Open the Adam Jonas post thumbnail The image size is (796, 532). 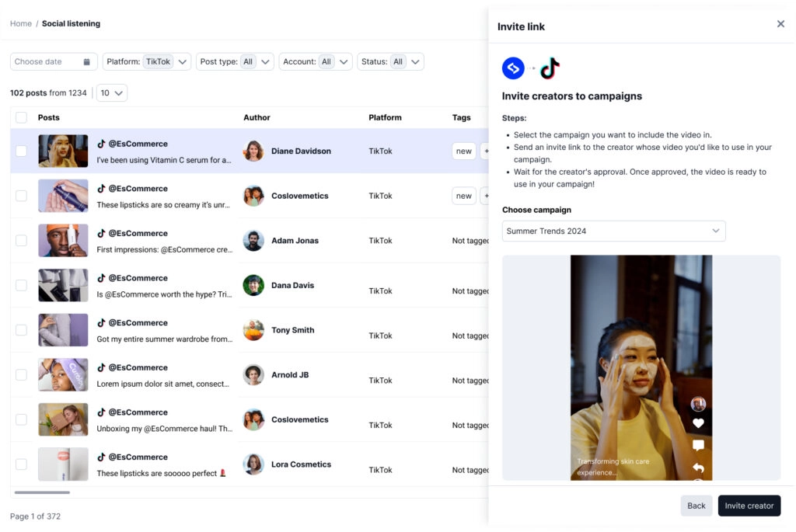63,241
